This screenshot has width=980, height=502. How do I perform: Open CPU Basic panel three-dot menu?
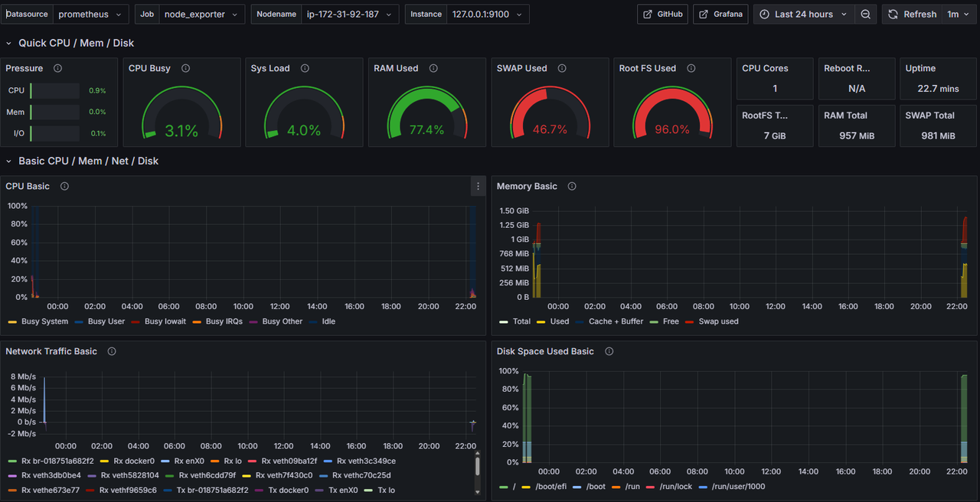(x=478, y=186)
